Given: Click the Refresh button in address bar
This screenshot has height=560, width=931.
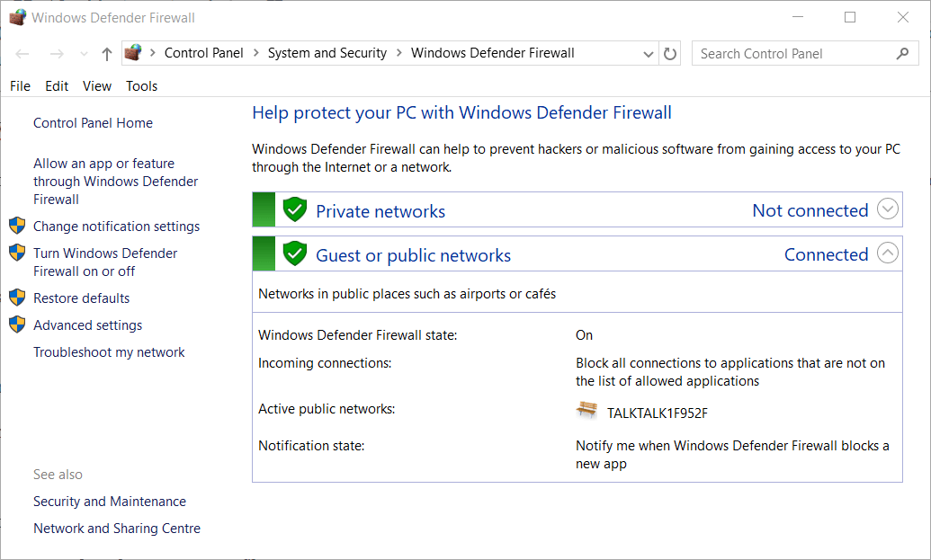Looking at the screenshot, I should point(670,54).
